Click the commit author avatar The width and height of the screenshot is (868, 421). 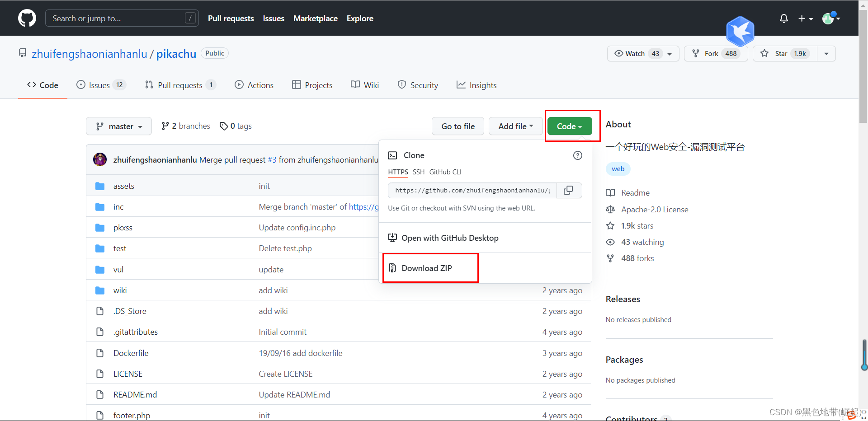pos(100,159)
